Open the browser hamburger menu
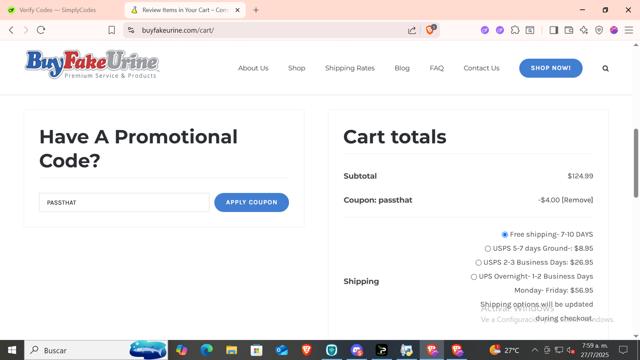Screen dimensions: 640x360 click(629, 30)
